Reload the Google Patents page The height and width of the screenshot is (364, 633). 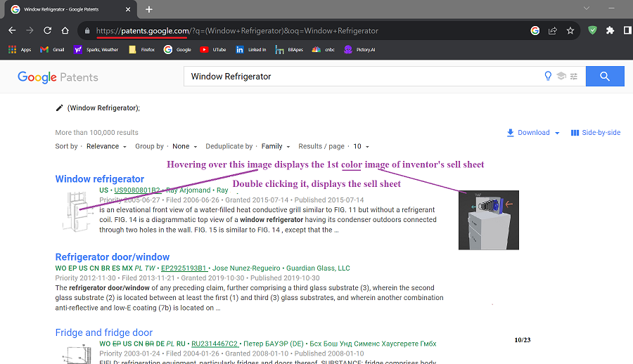coord(48,31)
